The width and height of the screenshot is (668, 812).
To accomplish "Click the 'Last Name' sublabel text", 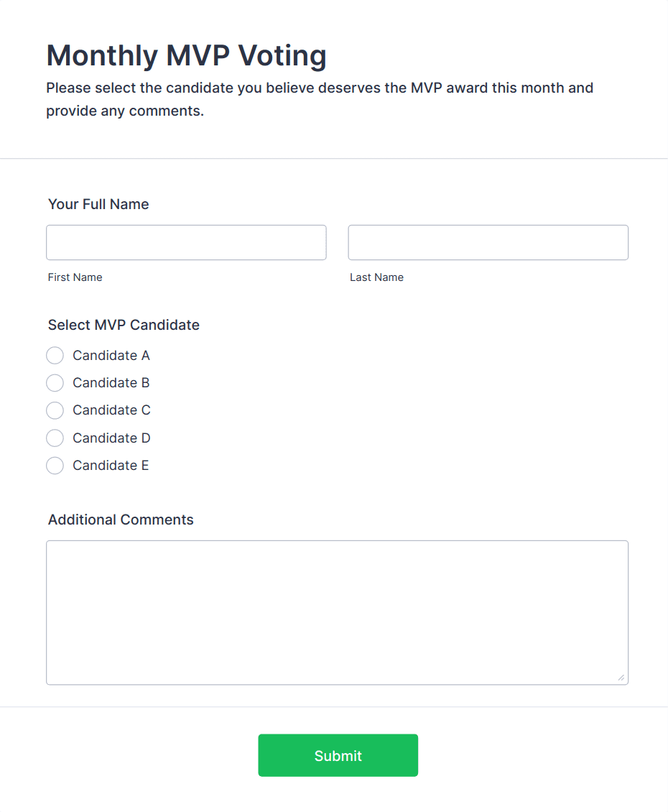I will point(376,277).
